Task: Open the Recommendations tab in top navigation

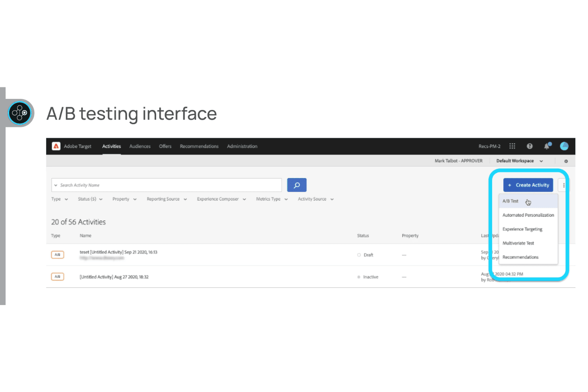Action: 199,146
